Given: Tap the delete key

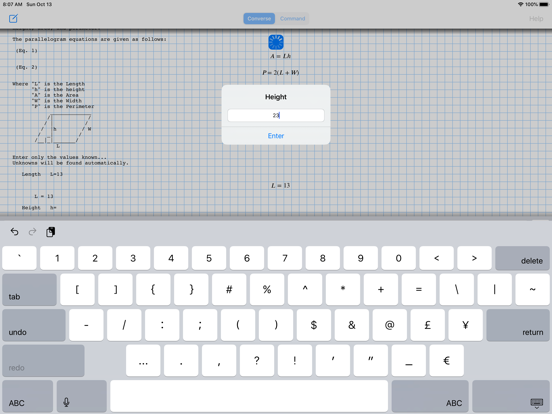Looking at the screenshot, I should 522,258.
